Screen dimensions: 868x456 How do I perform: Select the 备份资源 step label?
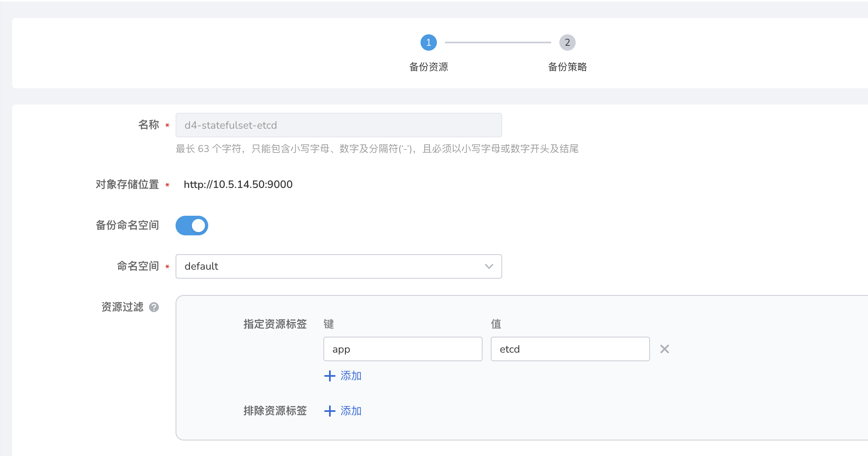coord(428,67)
